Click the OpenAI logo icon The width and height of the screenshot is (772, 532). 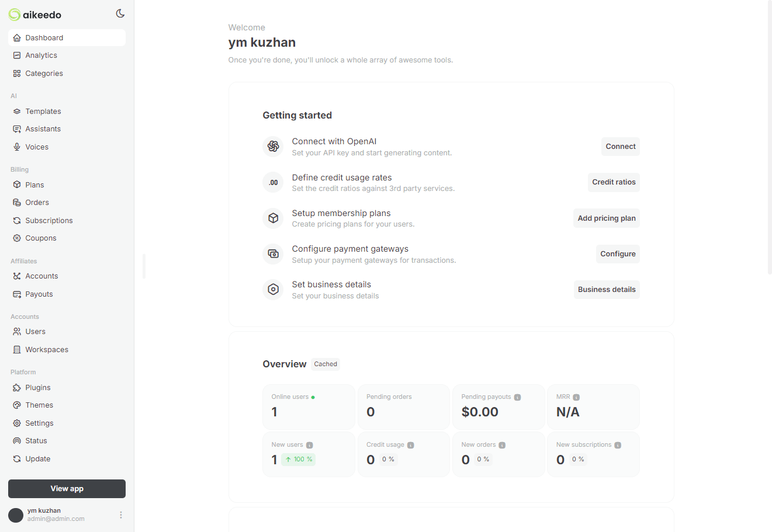273,147
